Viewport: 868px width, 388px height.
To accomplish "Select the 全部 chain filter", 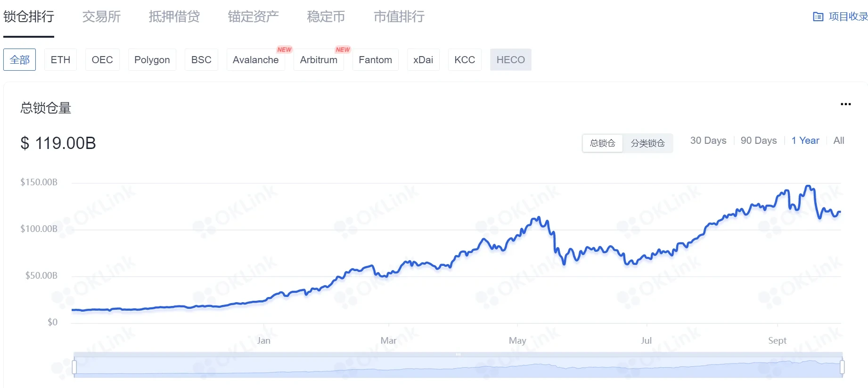I will tap(20, 60).
